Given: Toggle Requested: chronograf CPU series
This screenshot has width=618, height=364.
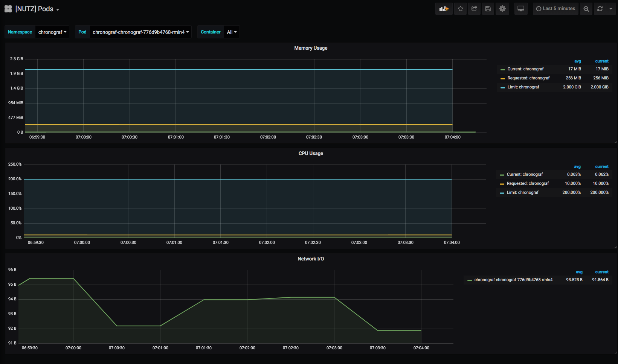Looking at the screenshot, I should (528, 183).
